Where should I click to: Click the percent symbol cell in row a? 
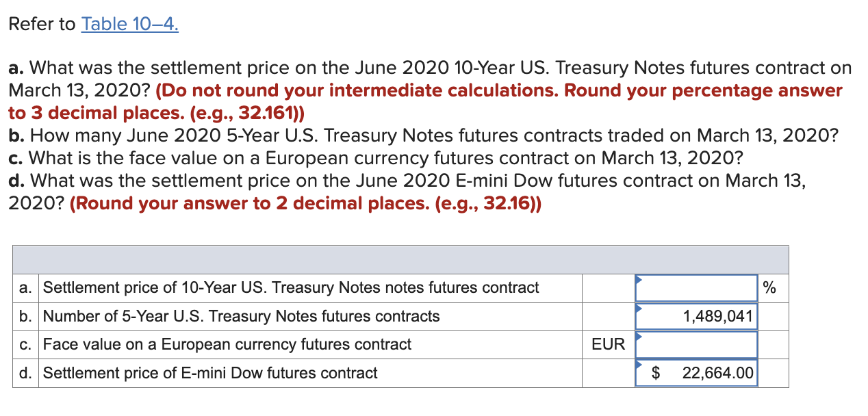[769, 288]
